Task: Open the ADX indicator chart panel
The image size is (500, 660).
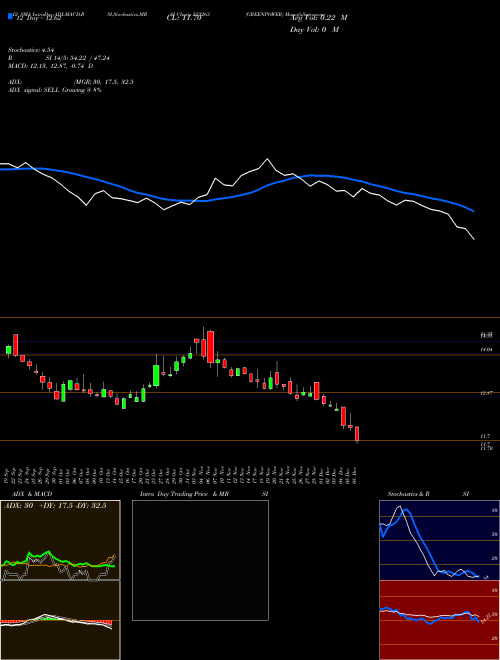Action: pos(60,540)
